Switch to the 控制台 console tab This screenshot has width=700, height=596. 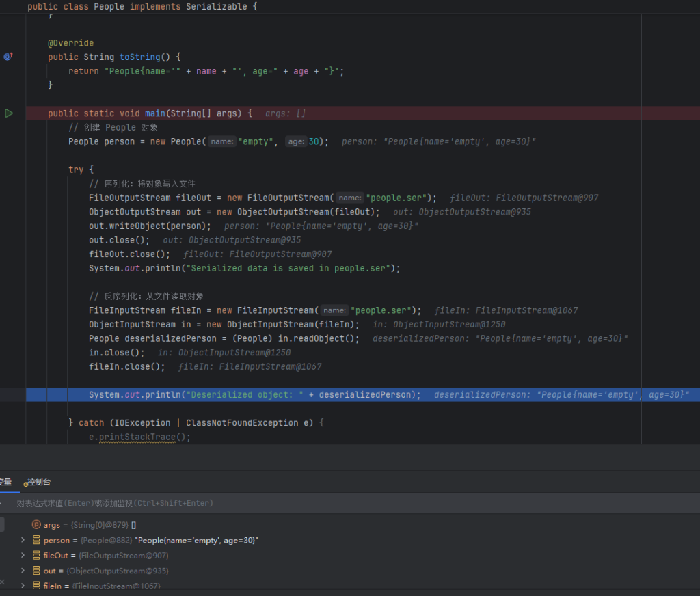tap(38, 482)
